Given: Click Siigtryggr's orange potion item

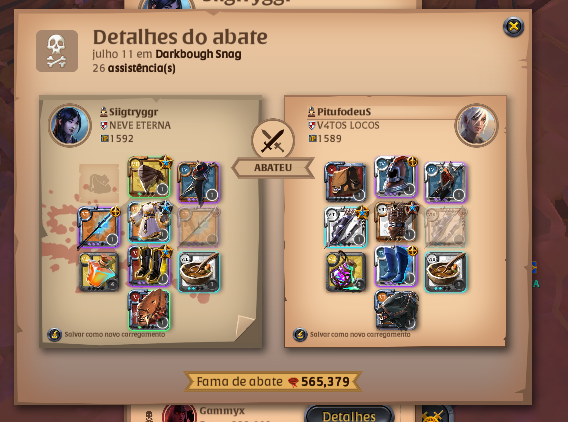Looking at the screenshot, I should point(99,272).
